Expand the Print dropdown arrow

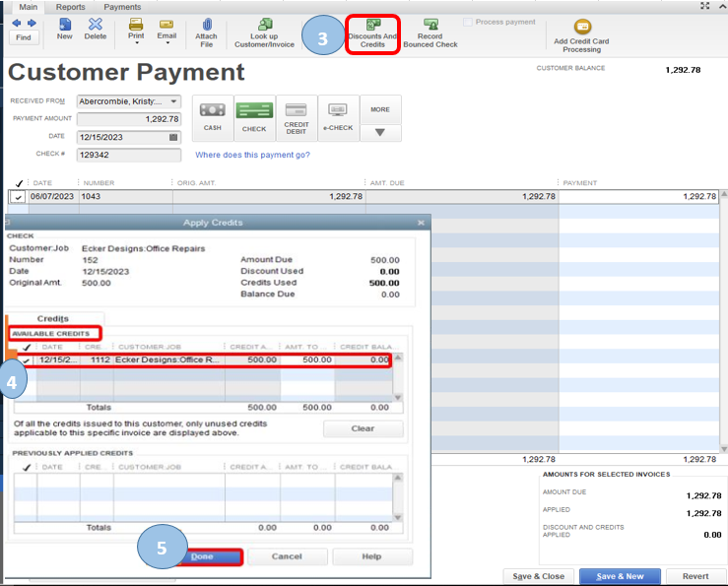pyautogui.click(x=136, y=44)
